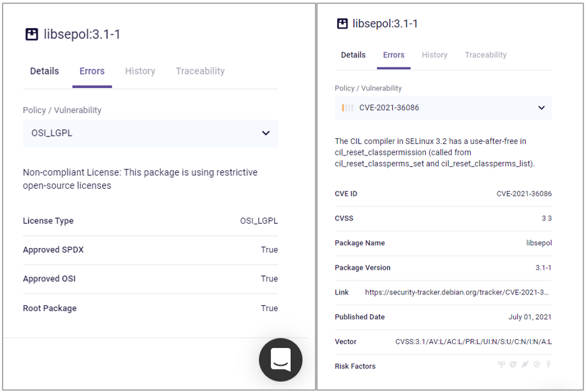Expand the CVE-2021-36086 dropdown chevron
Screen dimensions: 586x392
(541, 108)
